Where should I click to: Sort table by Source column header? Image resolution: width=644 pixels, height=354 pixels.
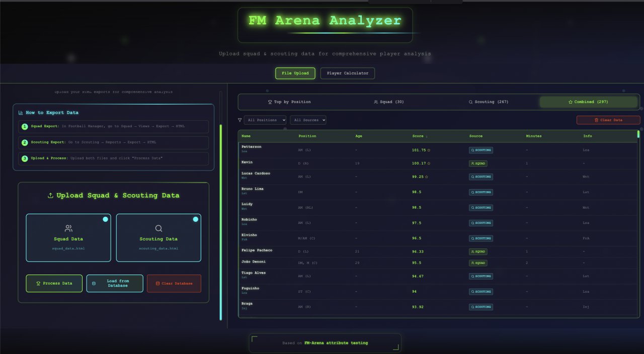point(476,136)
